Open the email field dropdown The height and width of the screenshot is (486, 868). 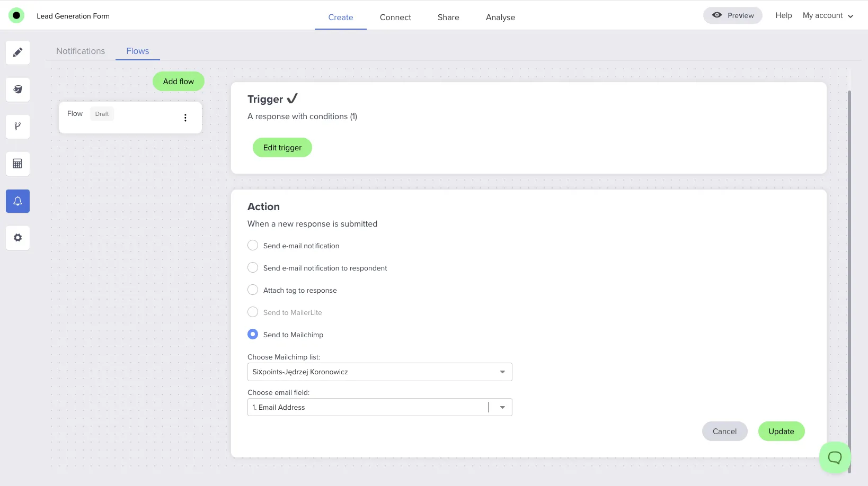click(501, 407)
